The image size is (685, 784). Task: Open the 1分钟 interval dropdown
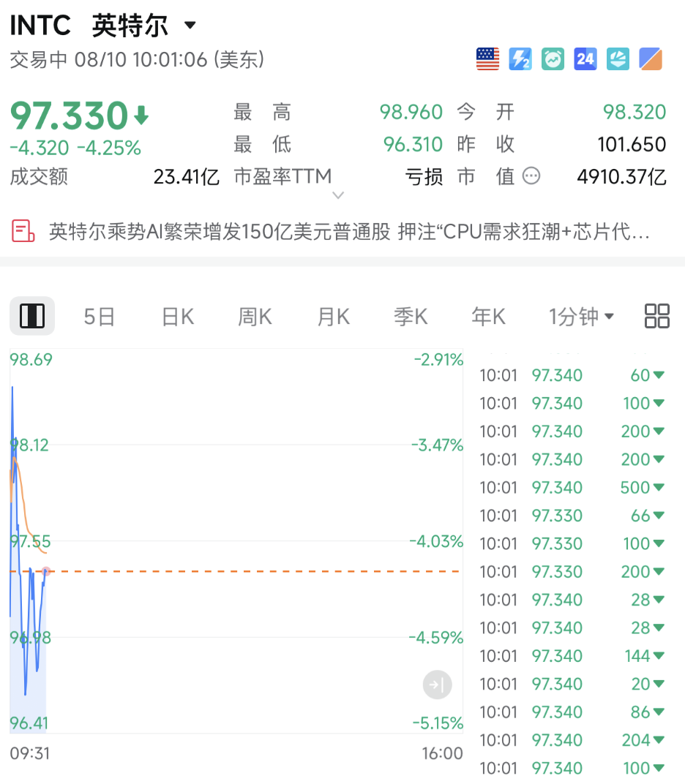click(x=581, y=317)
